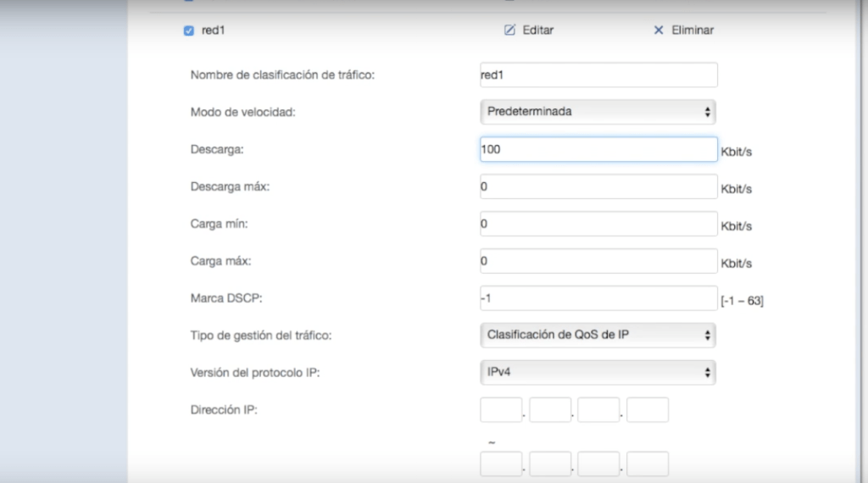Click the third octet of the ending IP range
The image size is (868, 483).
tap(599, 464)
